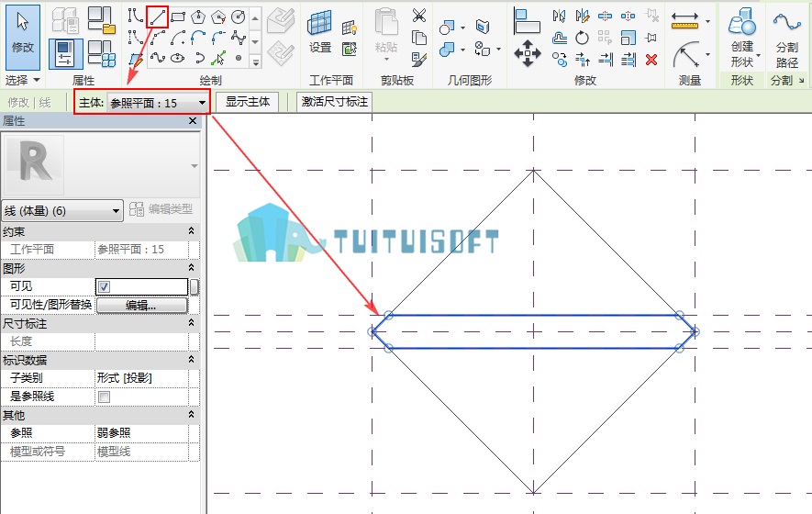Collapse the 约束 section
812x514 pixels.
pyautogui.click(x=191, y=231)
